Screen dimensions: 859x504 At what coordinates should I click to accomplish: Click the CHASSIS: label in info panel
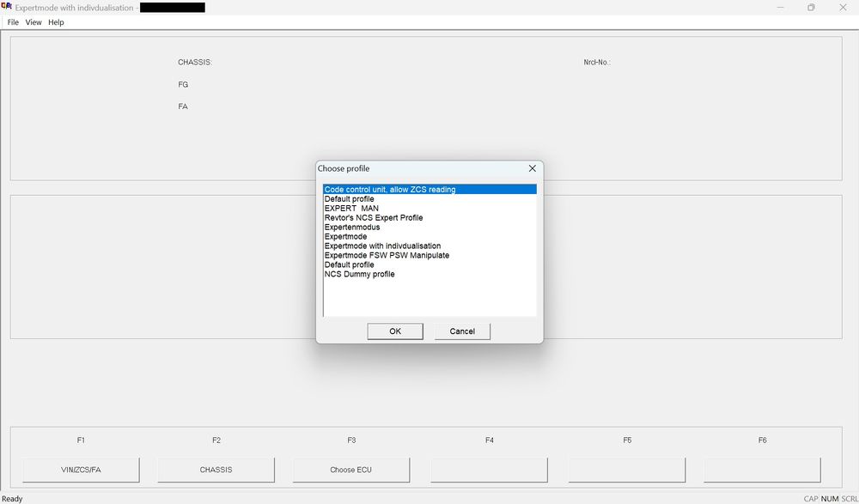[x=195, y=63]
